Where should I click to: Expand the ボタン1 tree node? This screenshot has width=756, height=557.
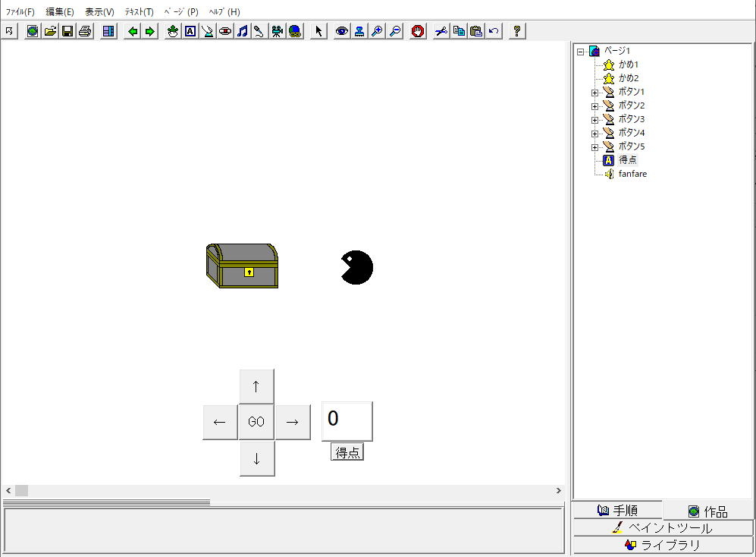coord(594,92)
